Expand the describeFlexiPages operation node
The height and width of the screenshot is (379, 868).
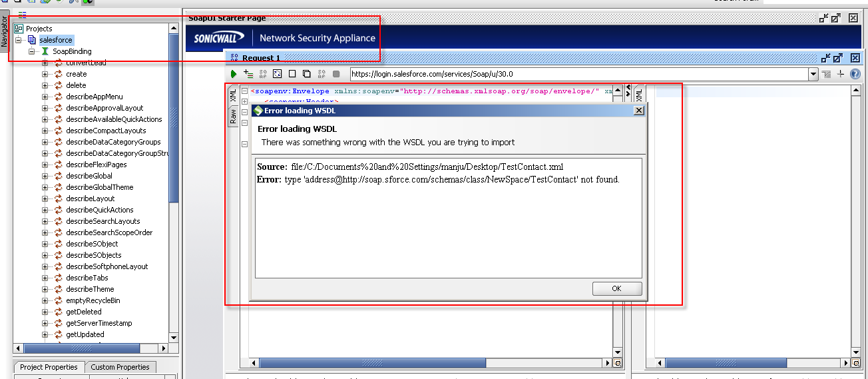coord(45,165)
